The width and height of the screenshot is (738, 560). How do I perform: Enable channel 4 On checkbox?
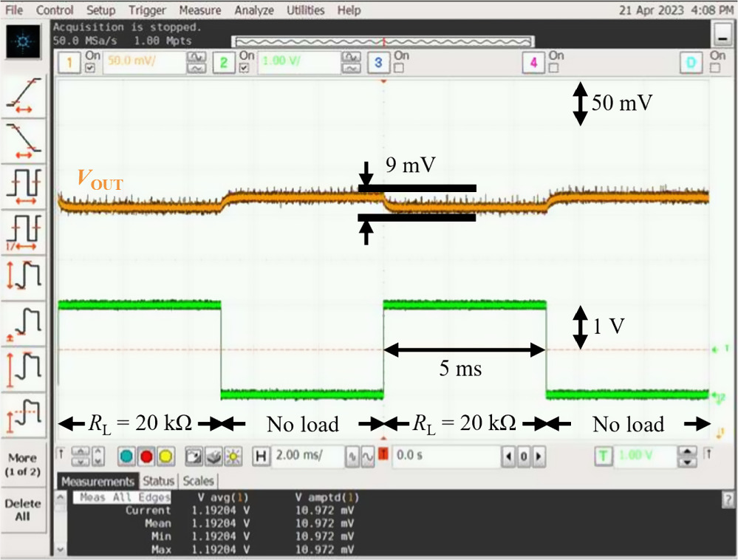pyautogui.click(x=553, y=68)
